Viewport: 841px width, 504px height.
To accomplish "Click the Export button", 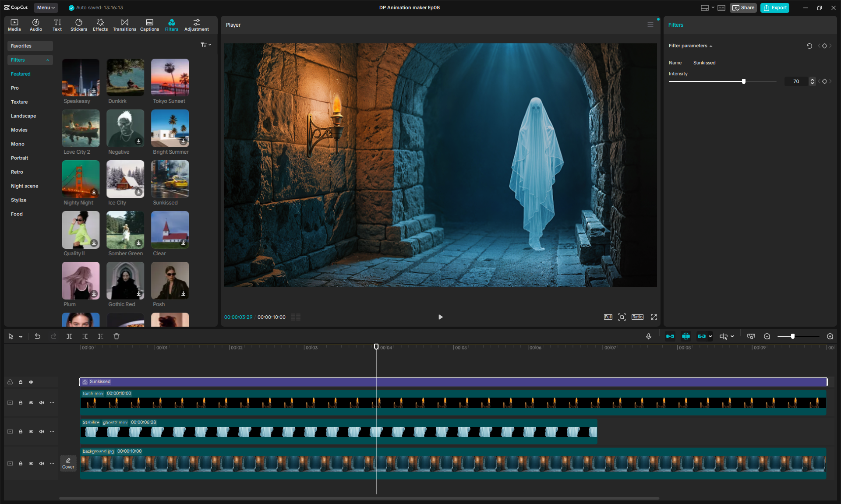I will (x=775, y=7).
